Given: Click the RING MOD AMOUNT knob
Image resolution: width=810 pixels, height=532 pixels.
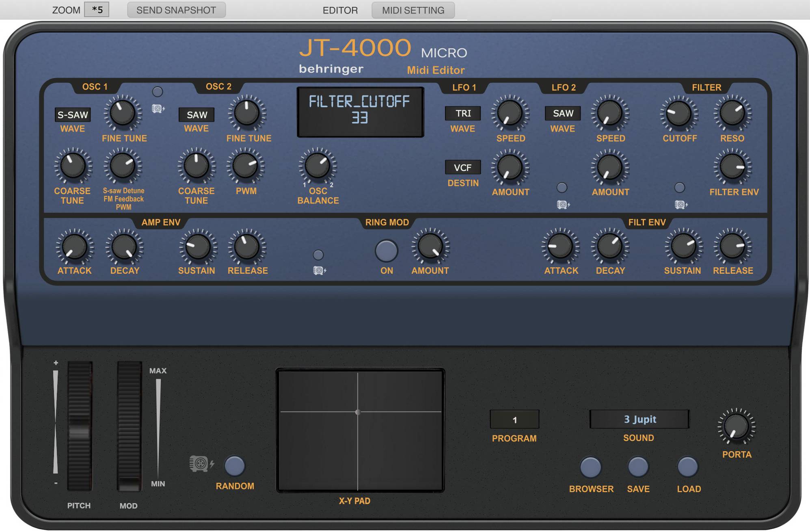Looking at the screenshot, I should [430, 247].
